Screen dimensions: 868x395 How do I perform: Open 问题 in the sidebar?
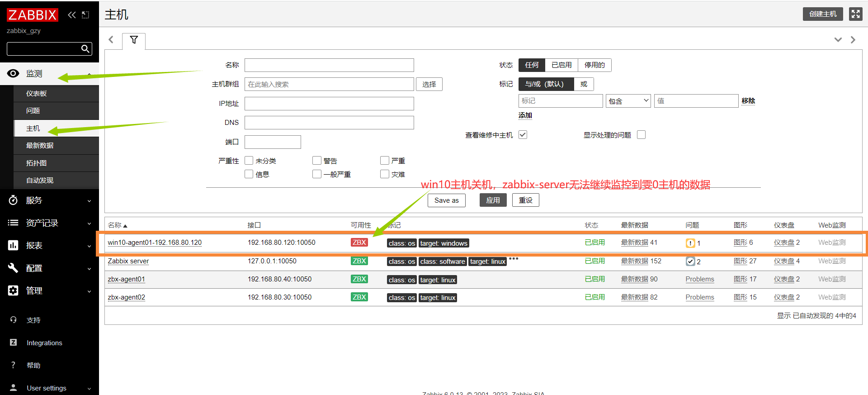pyautogui.click(x=57, y=111)
